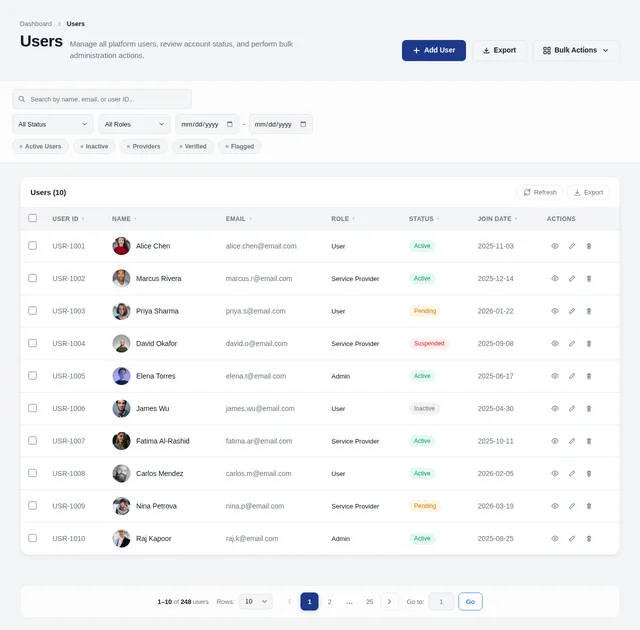View Marcus Rivera's details via eye icon
Image resolution: width=640 pixels, height=630 pixels.
(555, 279)
